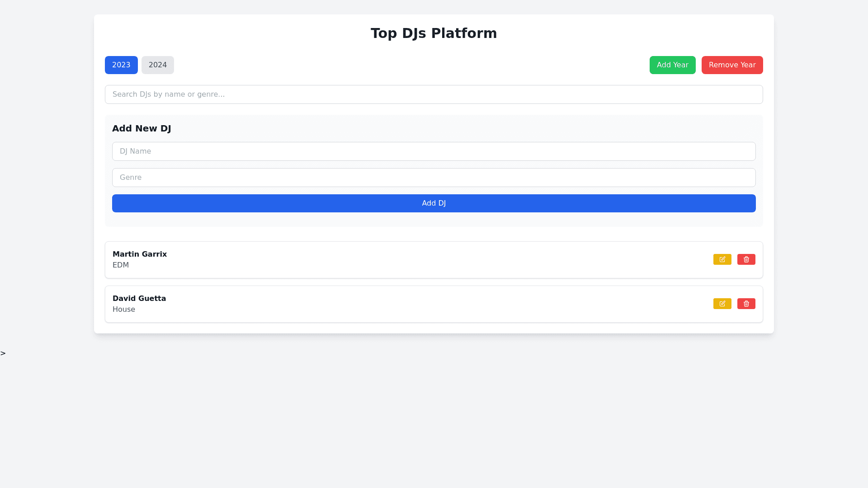Delete Martin Garrix with trash icon

pyautogui.click(x=746, y=259)
